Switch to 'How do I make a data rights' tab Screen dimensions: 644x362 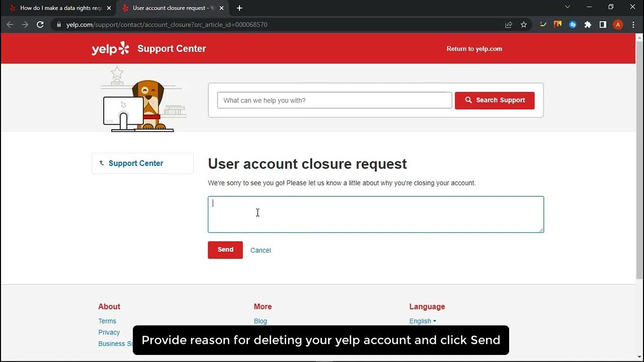tap(59, 8)
